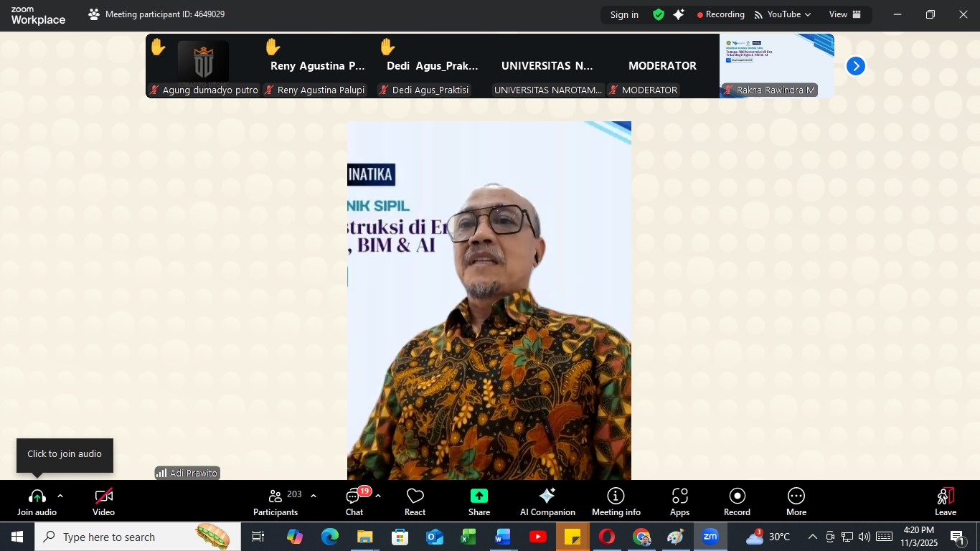Join audio with headphone button
This screenshot has height=551, width=980.
pyautogui.click(x=37, y=501)
